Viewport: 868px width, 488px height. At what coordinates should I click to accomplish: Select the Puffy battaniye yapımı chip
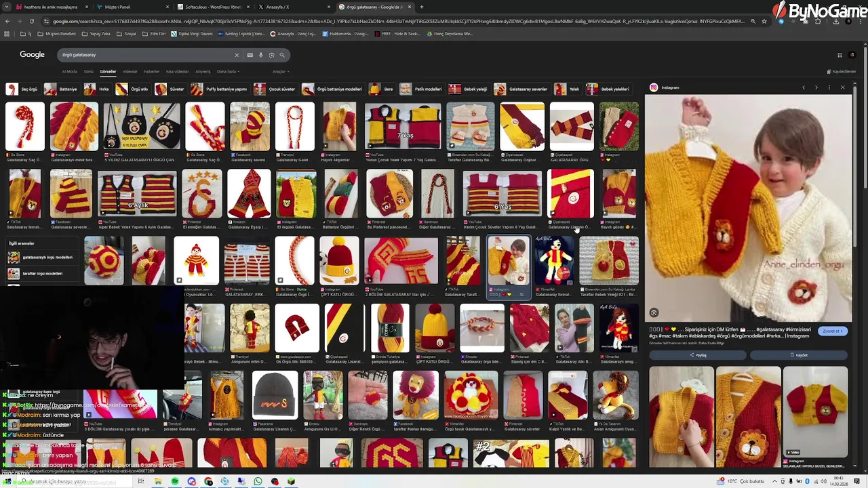(219, 89)
